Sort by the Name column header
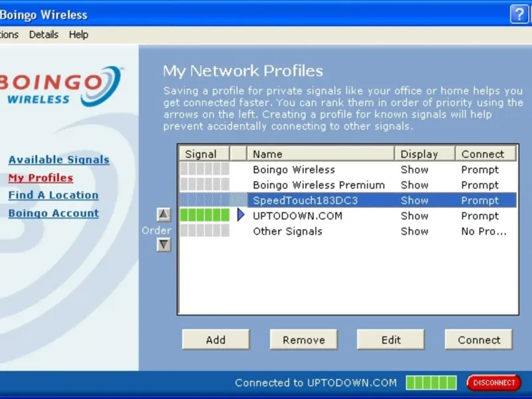The width and height of the screenshot is (532, 399). coord(321,154)
